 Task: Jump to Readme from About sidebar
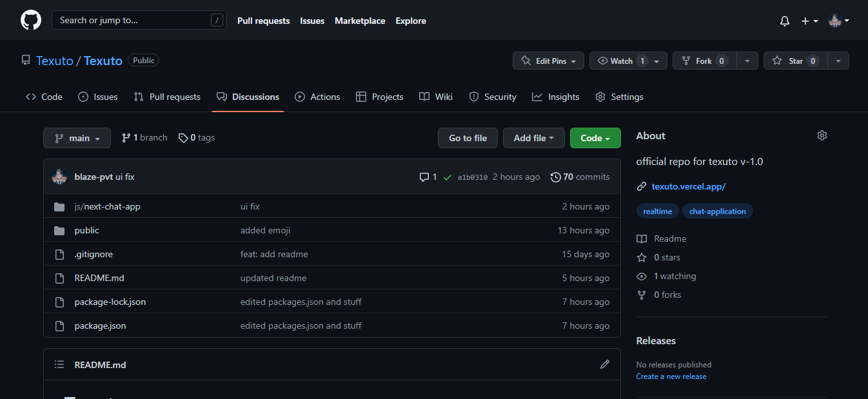(662, 238)
